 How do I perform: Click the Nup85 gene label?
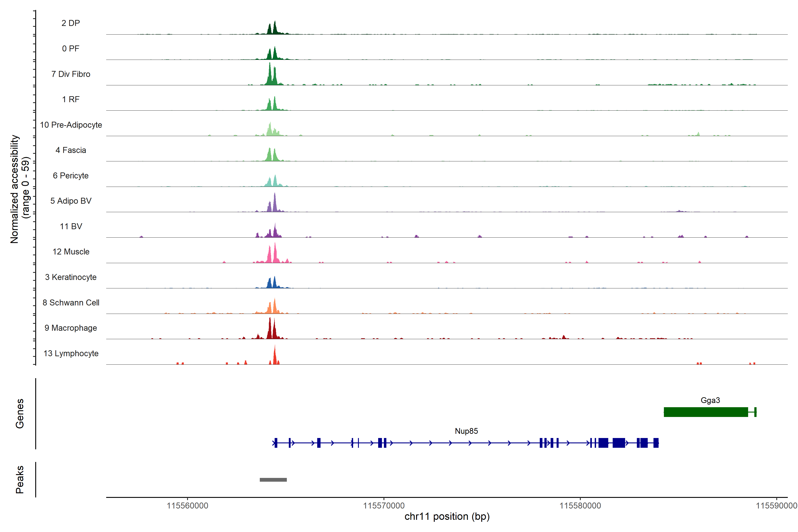click(x=466, y=431)
